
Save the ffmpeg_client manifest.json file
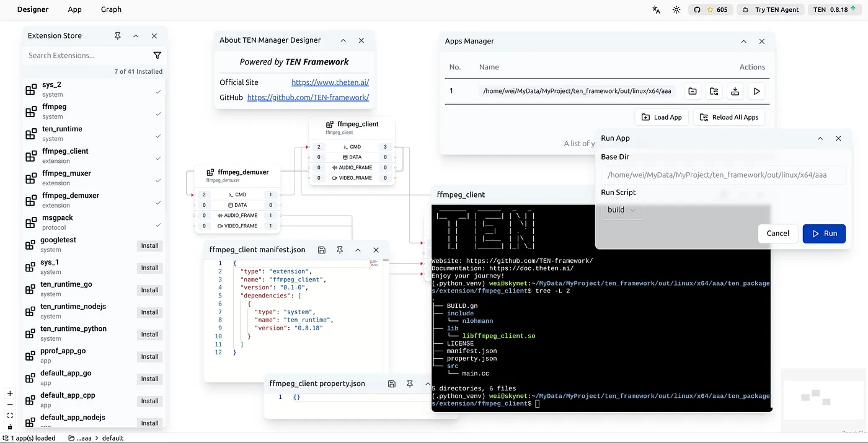[x=321, y=250]
